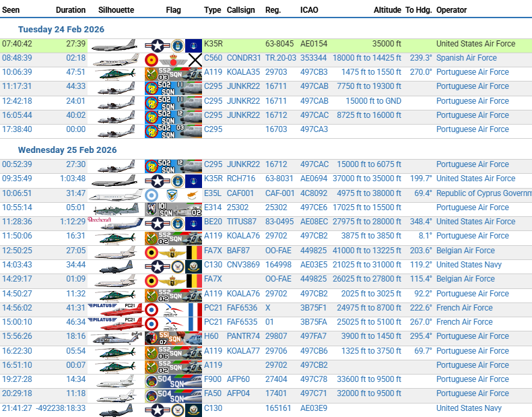Click the US Navy flag in the CNV3869 row
This screenshot has height=417, width=532.
[173, 267]
